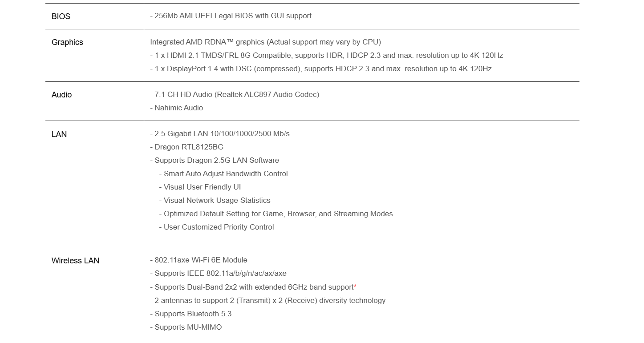Click the DisplayPort 1.4 with DSC line
Screen dimensions: 644x343
click(320, 69)
